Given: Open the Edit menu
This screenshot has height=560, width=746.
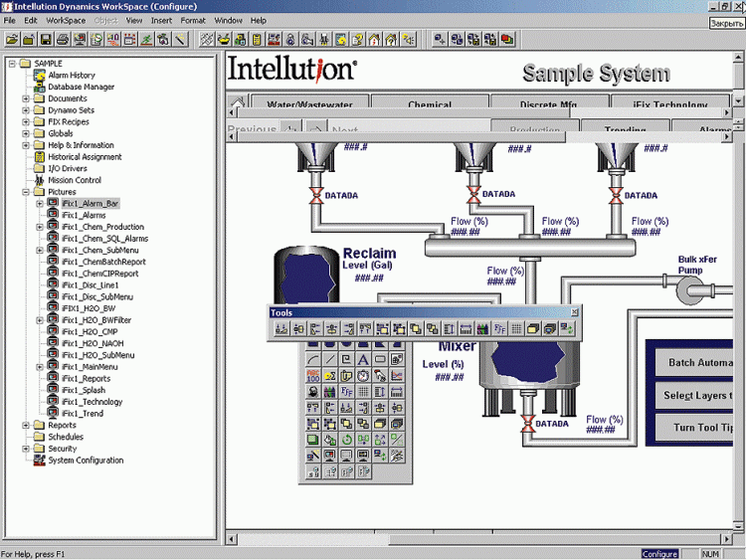Looking at the screenshot, I should coord(31,21).
